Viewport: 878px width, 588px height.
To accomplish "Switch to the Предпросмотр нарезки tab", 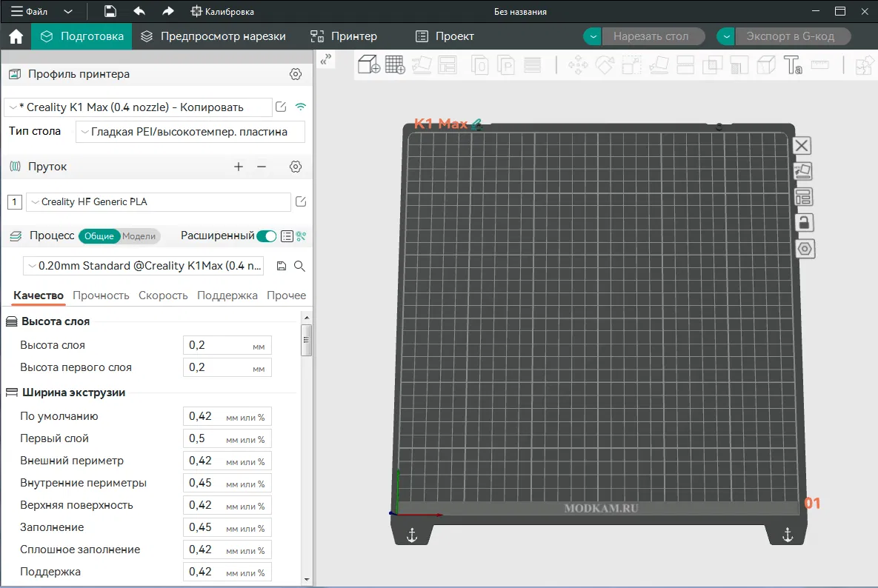I will (213, 36).
